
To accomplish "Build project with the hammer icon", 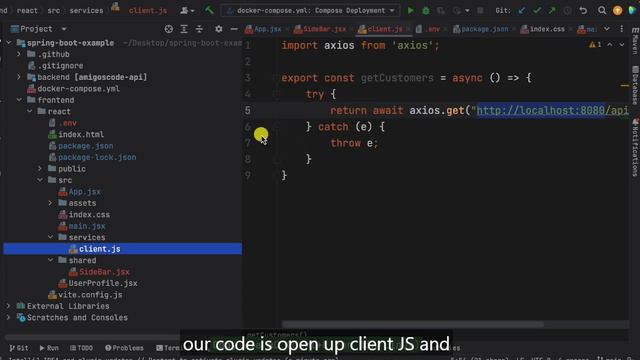I will click(x=209, y=10).
